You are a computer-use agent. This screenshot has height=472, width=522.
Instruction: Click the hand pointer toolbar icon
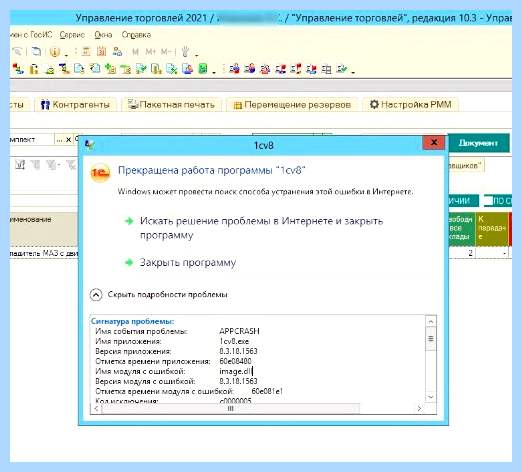tap(185, 51)
